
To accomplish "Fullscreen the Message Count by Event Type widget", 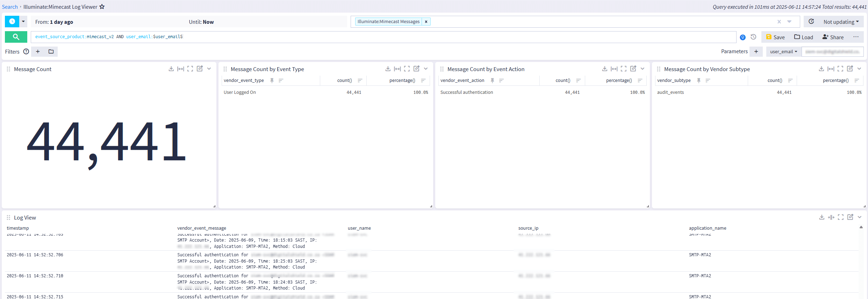I will point(407,69).
